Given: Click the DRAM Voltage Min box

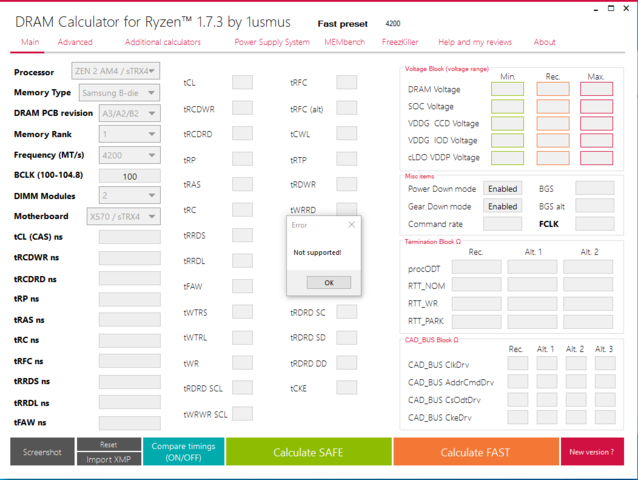Looking at the screenshot, I should 507,89.
